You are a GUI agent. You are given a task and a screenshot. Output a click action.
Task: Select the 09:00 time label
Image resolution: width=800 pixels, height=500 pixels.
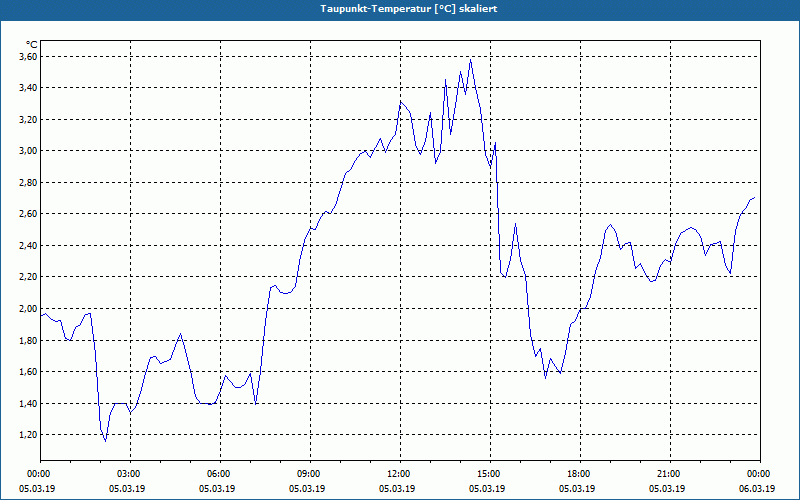pyautogui.click(x=310, y=474)
